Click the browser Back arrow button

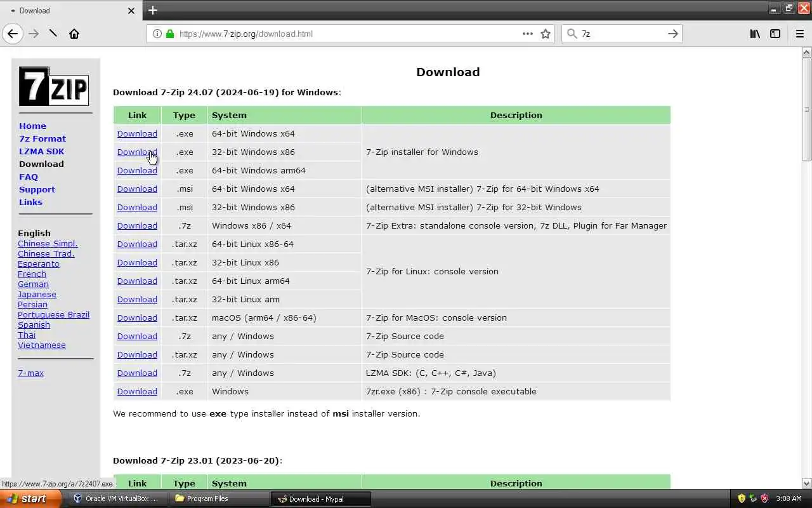13,34
